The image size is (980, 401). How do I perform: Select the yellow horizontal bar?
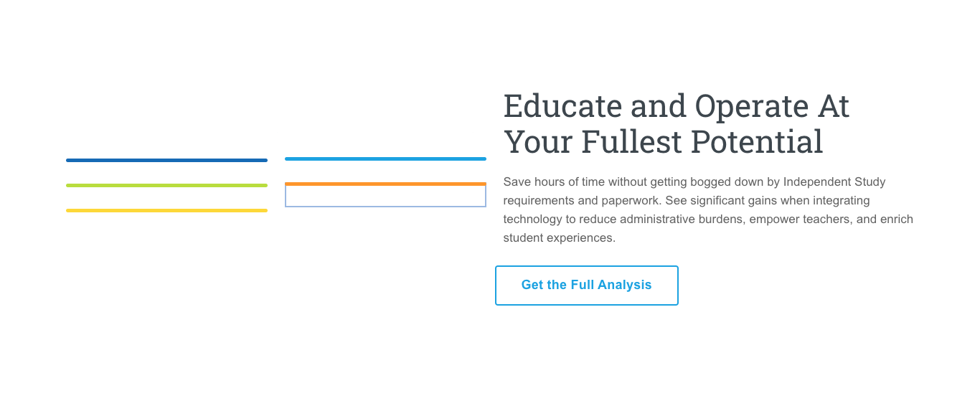click(166, 210)
